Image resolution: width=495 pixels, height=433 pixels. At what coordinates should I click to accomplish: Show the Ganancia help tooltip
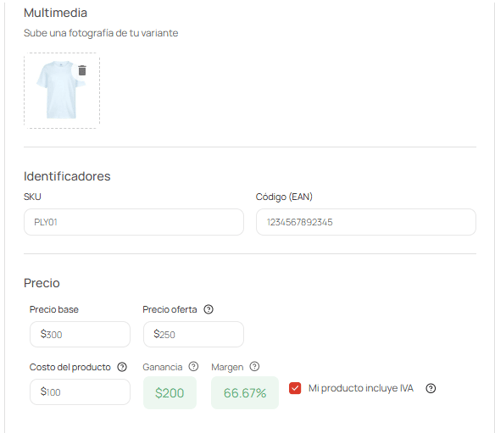click(193, 367)
